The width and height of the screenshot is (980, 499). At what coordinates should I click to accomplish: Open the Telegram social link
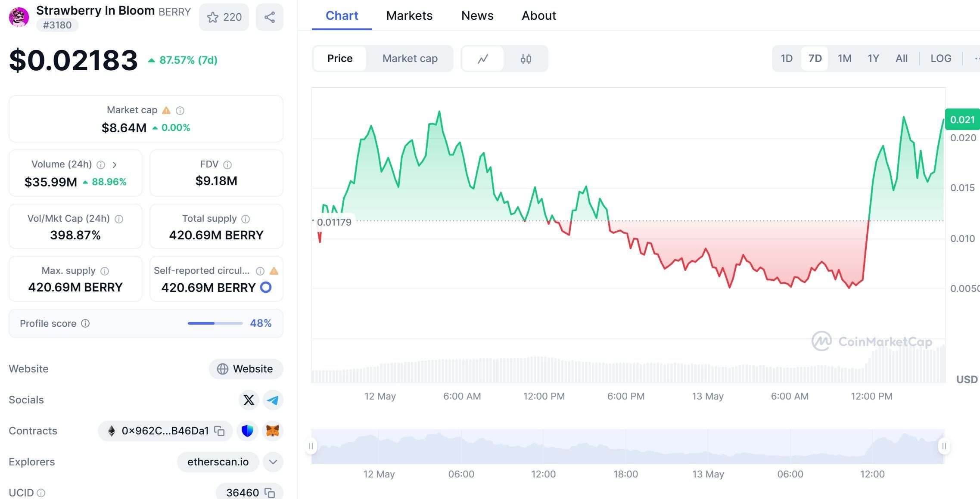[x=273, y=400]
